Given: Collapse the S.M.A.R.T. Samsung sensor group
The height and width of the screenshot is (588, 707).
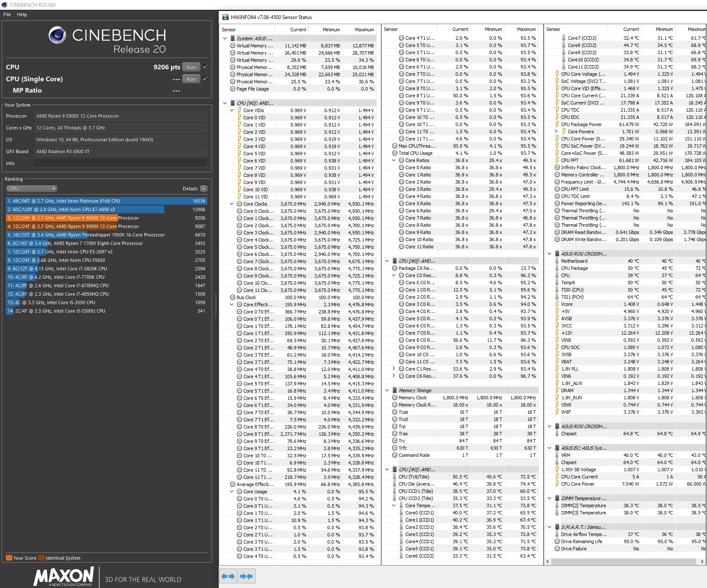Looking at the screenshot, I should click(x=550, y=527).
